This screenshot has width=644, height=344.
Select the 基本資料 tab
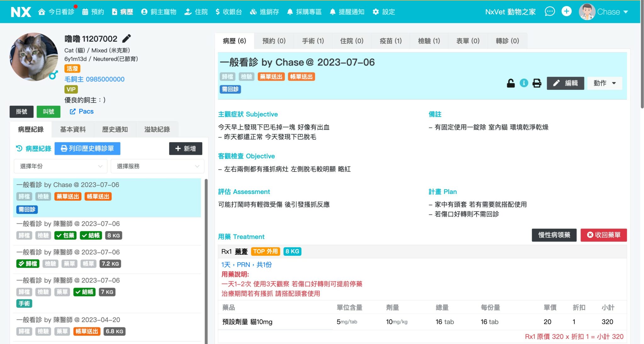click(x=73, y=129)
